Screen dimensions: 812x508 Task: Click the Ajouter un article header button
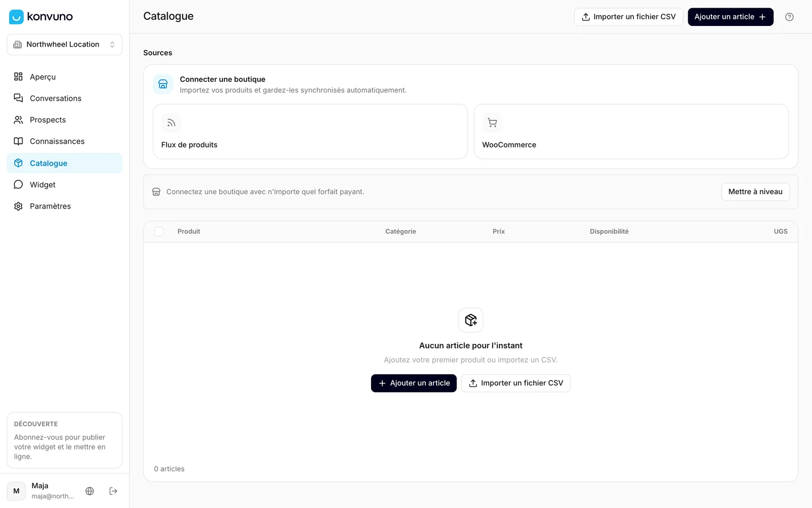point(730,17)
